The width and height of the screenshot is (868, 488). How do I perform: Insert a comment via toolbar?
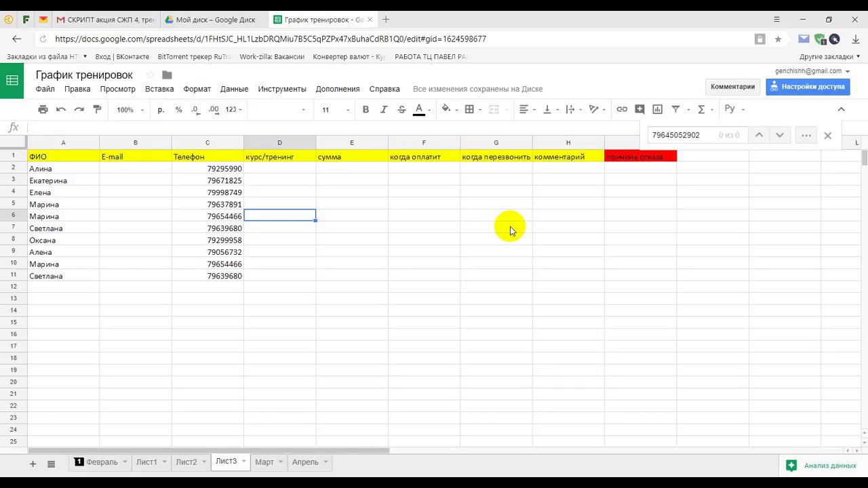(x=639, y=109)
